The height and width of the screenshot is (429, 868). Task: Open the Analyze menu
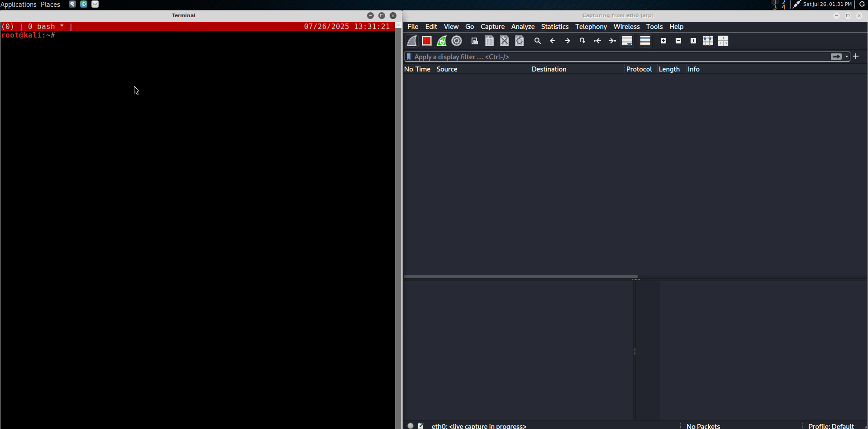(x=523, y=27)
